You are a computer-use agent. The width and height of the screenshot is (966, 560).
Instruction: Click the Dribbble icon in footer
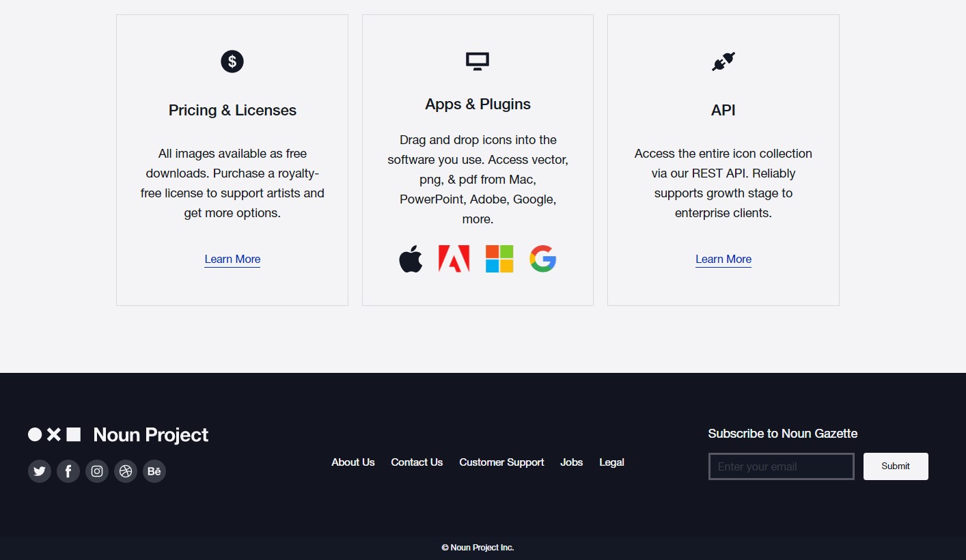[126, 471]
